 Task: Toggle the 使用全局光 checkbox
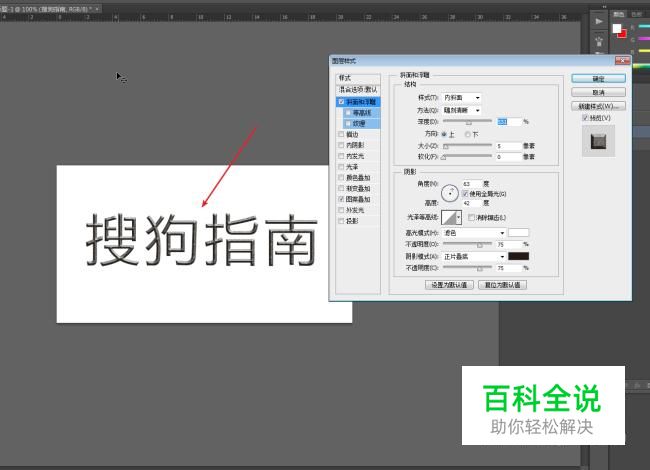[465, 194]
